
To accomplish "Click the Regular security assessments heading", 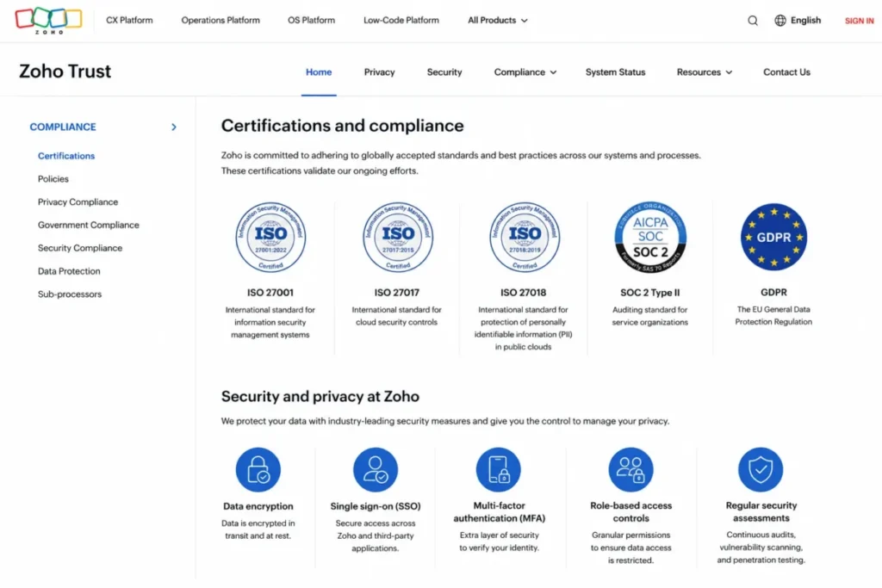I will [761, 511].
